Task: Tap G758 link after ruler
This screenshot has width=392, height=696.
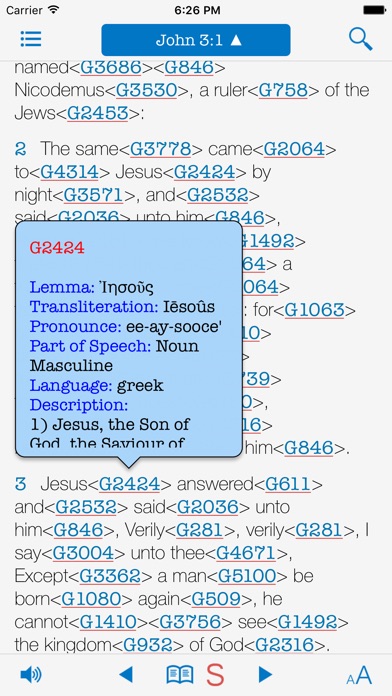Action: pos(283,90)
